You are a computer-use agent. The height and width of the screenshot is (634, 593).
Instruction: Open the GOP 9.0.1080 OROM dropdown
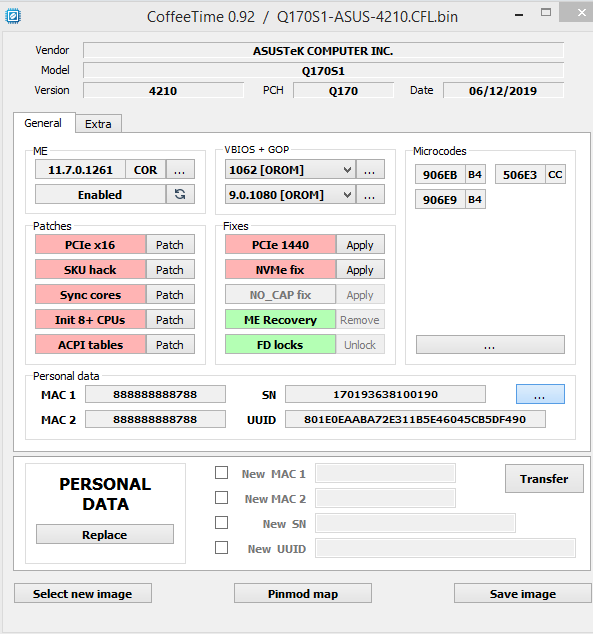290,195
